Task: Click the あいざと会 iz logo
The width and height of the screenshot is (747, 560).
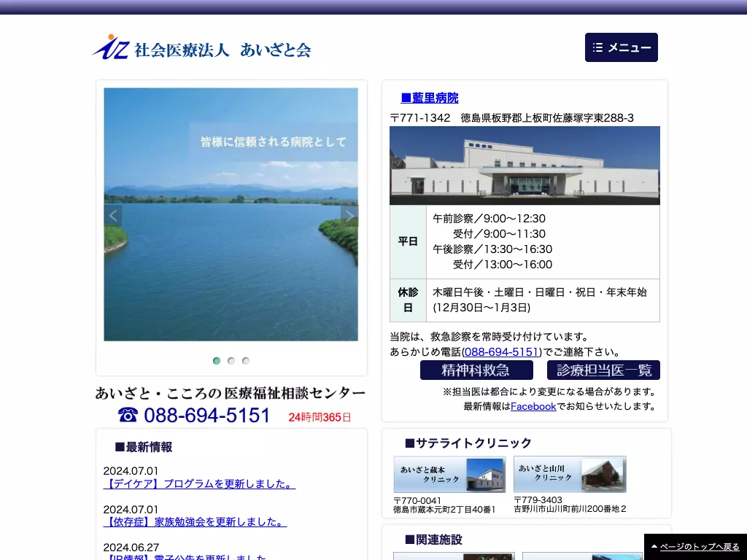Action: [x=202, y=47]
